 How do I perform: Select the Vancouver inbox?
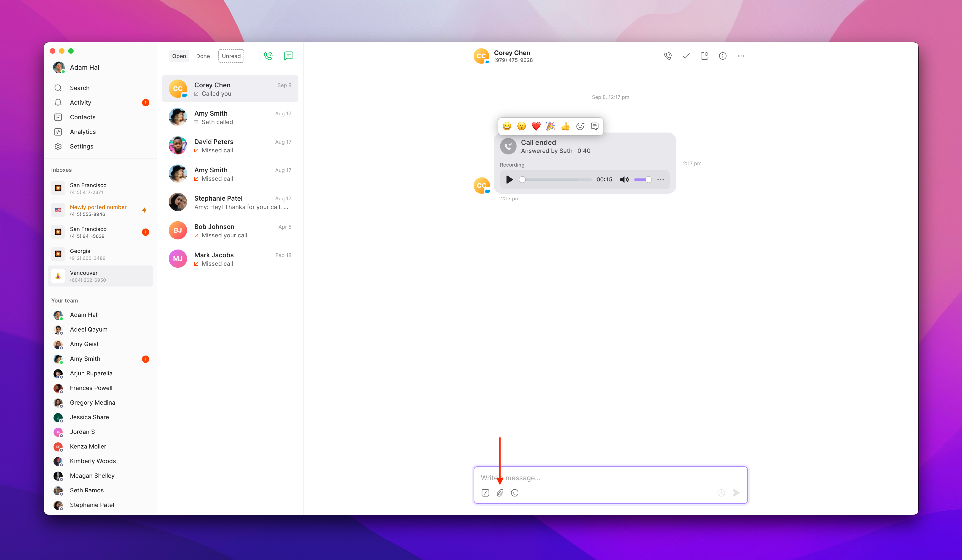pyautogui.click(x=100, y=276)
